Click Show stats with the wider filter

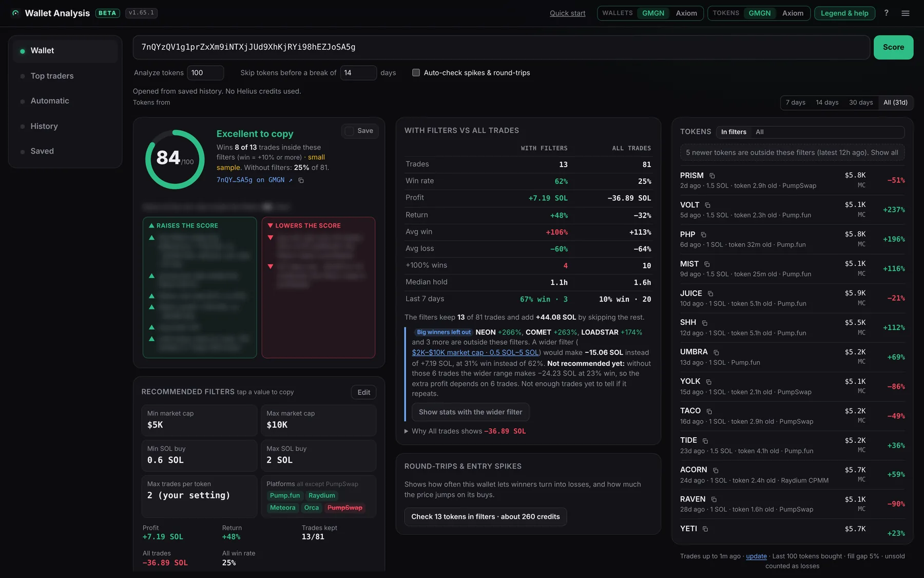tap(470, 412)
